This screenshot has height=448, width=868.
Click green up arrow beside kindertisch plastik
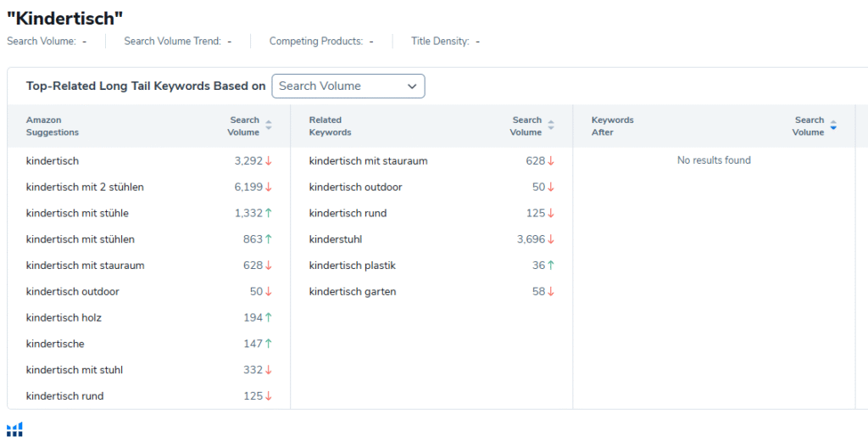click(x=551, y=266)
